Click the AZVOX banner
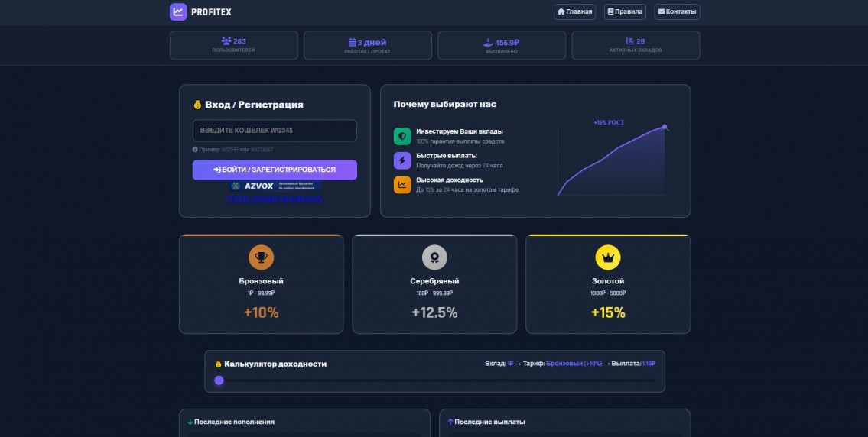Image resolution: width=868 pixels, height=437 pixels. click(x=275, y=186)
